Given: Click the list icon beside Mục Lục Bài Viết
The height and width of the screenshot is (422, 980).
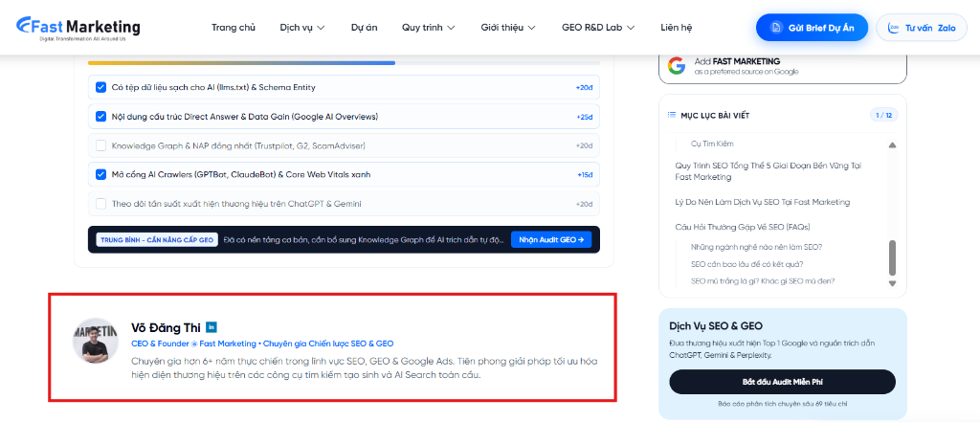Looking at the screenshot, I should click(672, 115).
